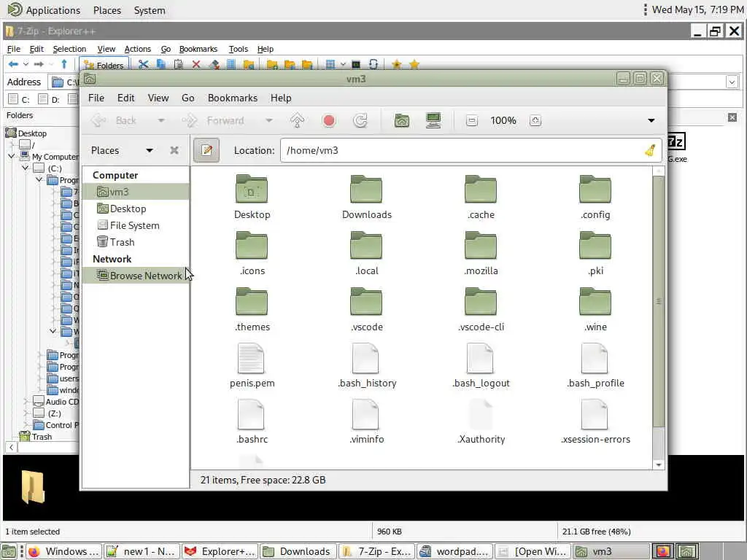
Task: Click Back arrow in Explorer++ toolbar
Action: point(13,64)
